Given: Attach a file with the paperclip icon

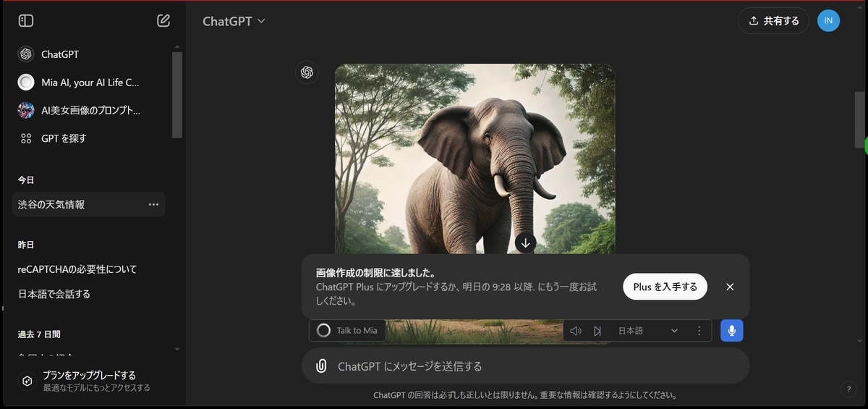Looking at the screenshot, I should click(x=321, y=366).
